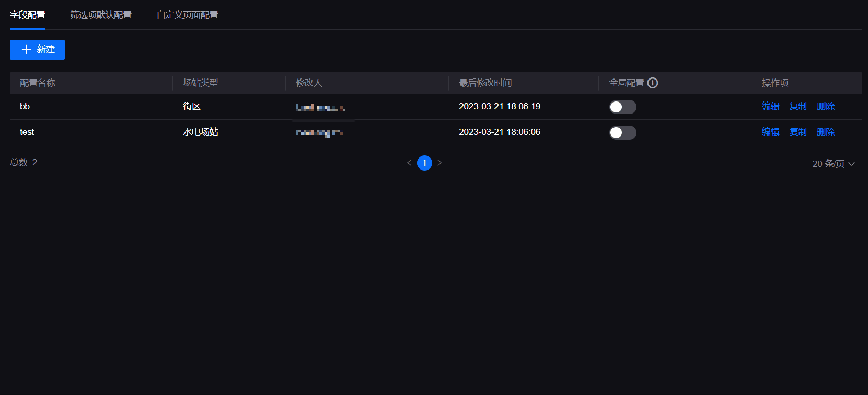Open the 20 条/页 page size dropdown
The image size is (868, 395).
[833, 164]
